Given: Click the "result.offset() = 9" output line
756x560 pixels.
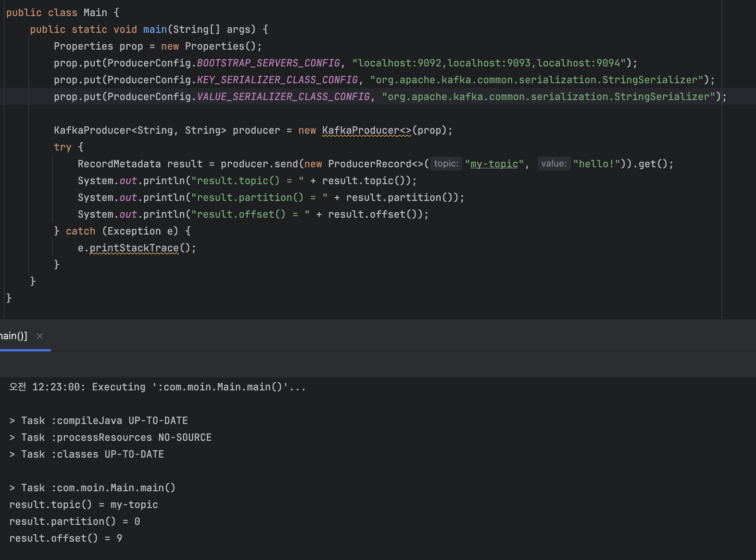Looking at the screenshot, I should coord(66,539).
